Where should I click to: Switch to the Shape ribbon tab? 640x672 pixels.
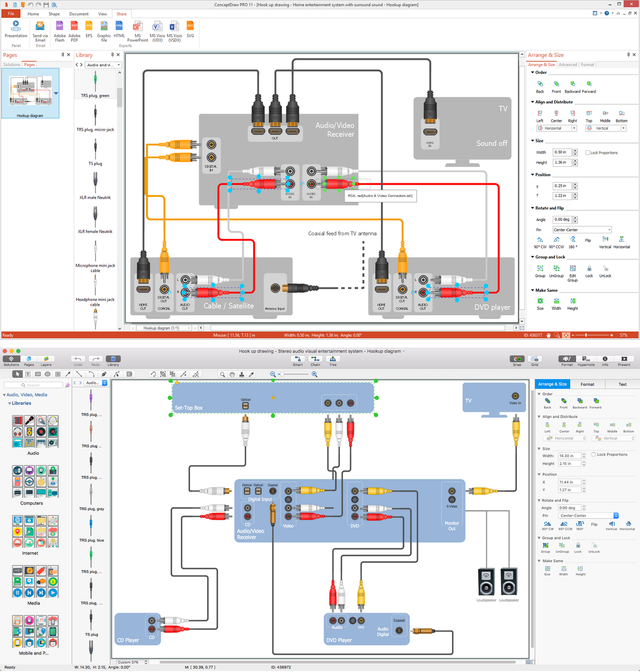(x=54, y=14)
